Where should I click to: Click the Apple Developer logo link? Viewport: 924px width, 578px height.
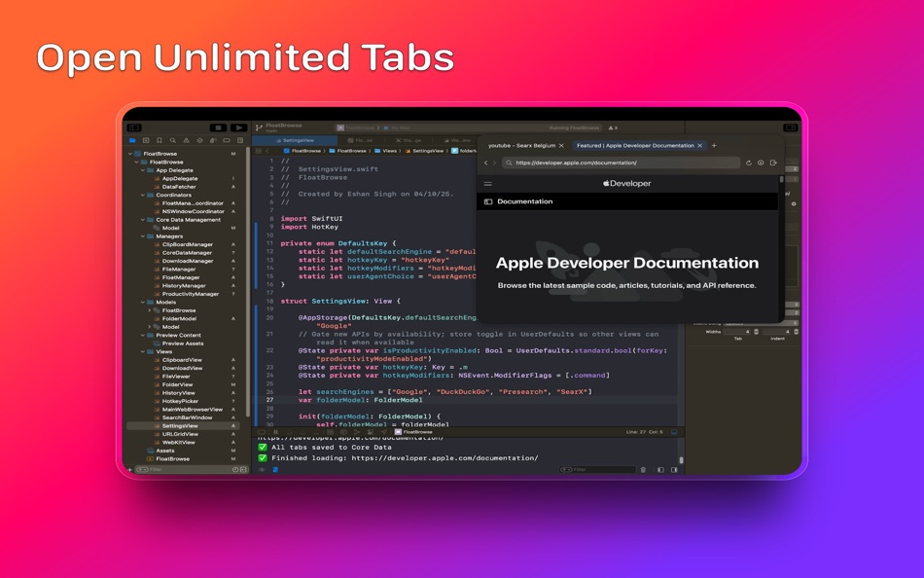(627, 184)
